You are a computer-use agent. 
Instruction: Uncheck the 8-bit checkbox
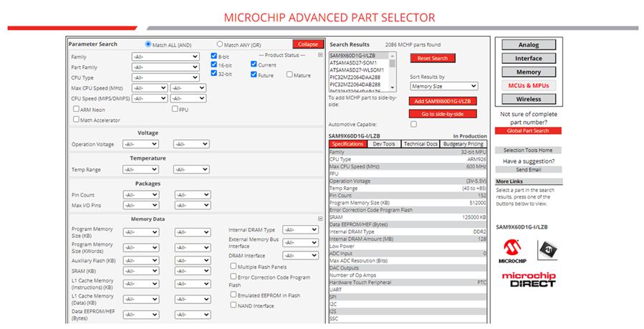coord(214,55)
